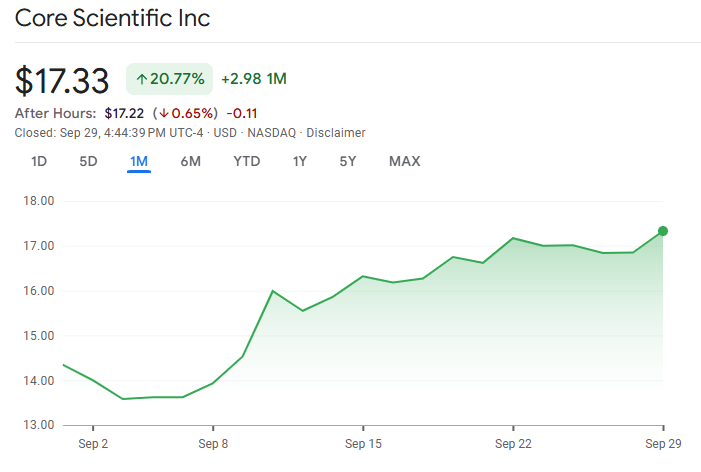View the MAX time range
Image resolution: width=701 pixels, height=472 pixels.
click(x=405, y=161)
